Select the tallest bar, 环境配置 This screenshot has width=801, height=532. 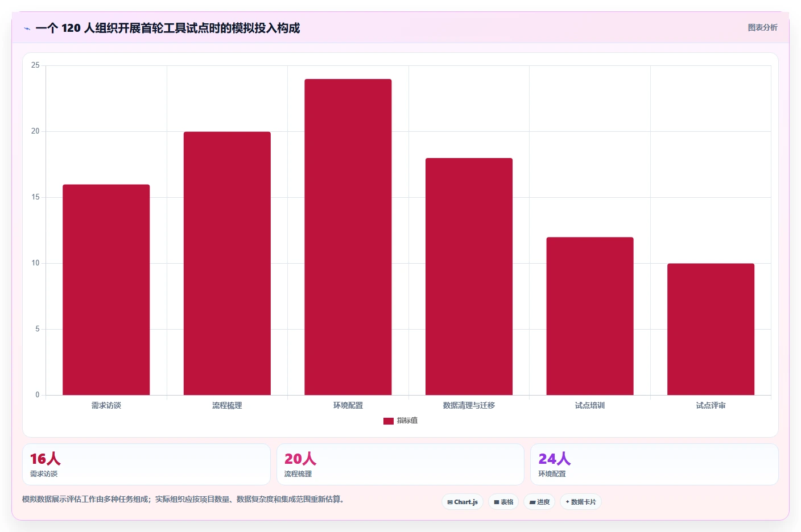point(348,237)
